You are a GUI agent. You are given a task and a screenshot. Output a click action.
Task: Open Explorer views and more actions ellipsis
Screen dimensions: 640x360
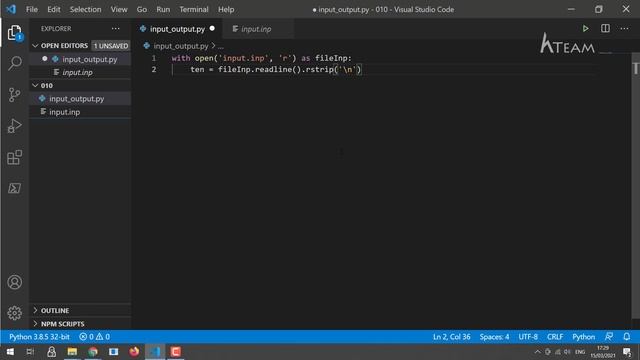point(116,29)
